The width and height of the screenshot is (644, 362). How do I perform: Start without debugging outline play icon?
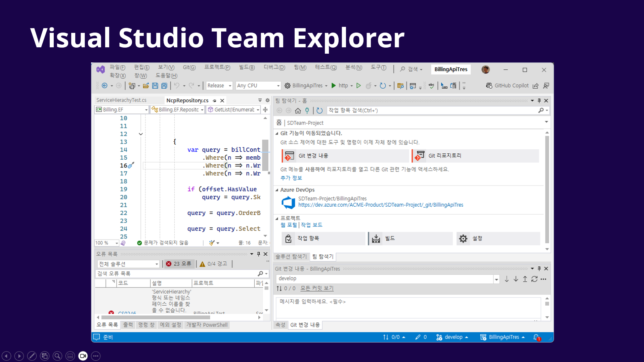click(x=358, y=86)
